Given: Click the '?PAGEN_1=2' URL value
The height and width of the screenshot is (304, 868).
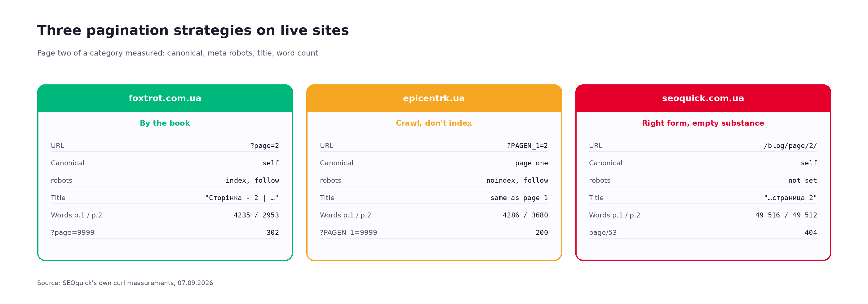Looking at the screenshot, I should [527, 145].
